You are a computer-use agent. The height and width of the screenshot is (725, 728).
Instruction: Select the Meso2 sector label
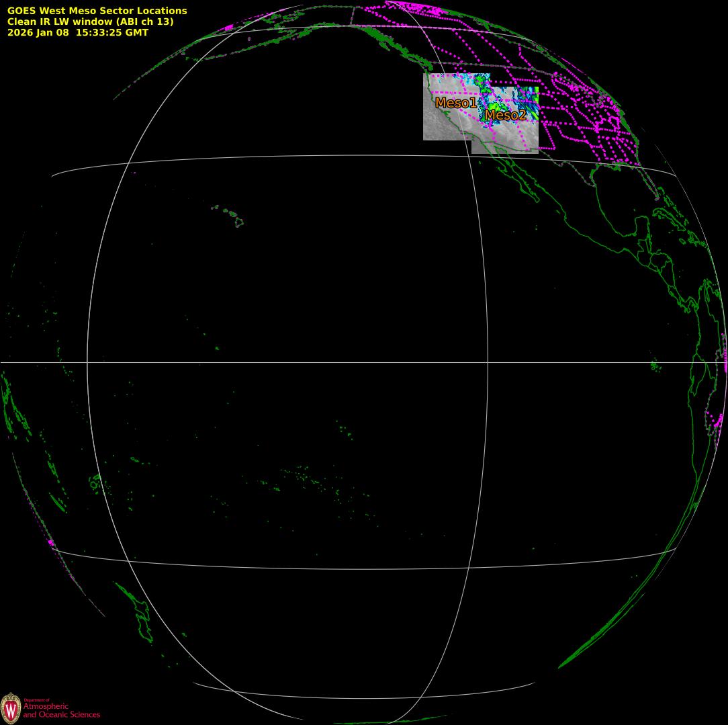point(506,115)
